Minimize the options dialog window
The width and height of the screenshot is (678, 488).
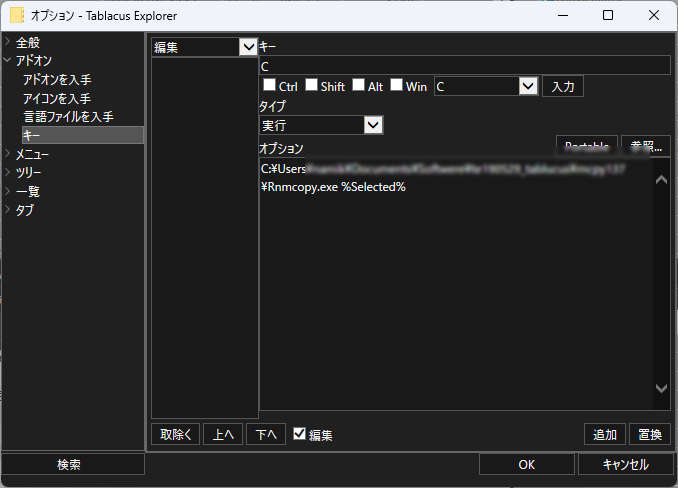click(563, 15)
